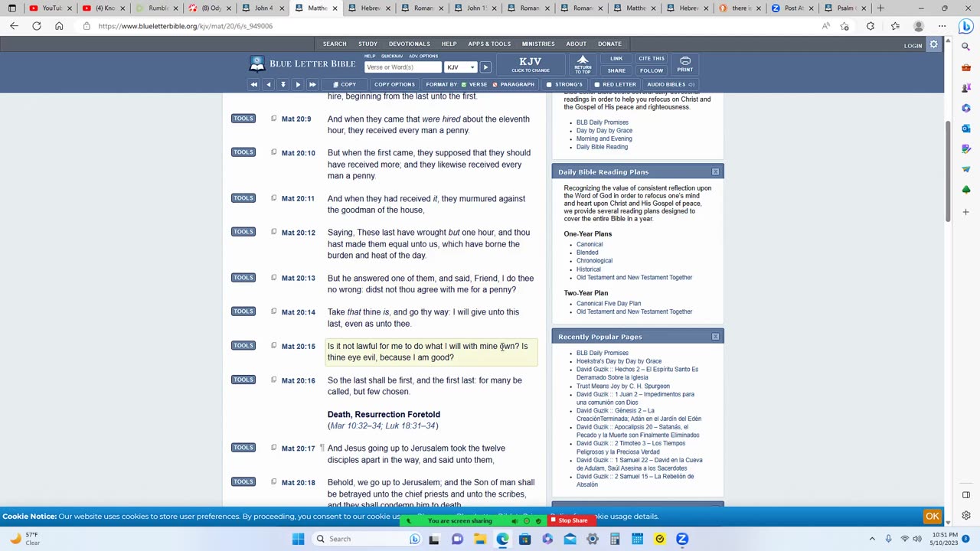Open Calculator from taskbar
The image size is (980, 551).
click(615, 539)
